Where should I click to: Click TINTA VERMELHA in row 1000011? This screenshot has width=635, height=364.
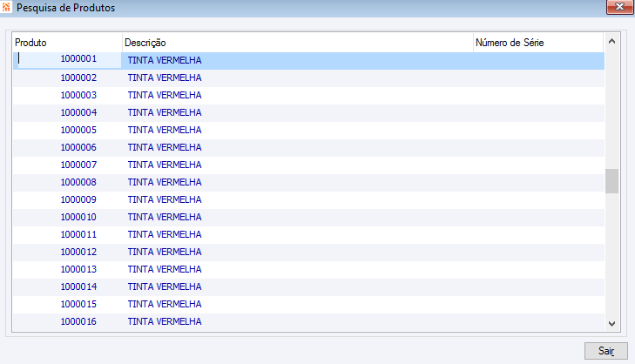[165, 234]
